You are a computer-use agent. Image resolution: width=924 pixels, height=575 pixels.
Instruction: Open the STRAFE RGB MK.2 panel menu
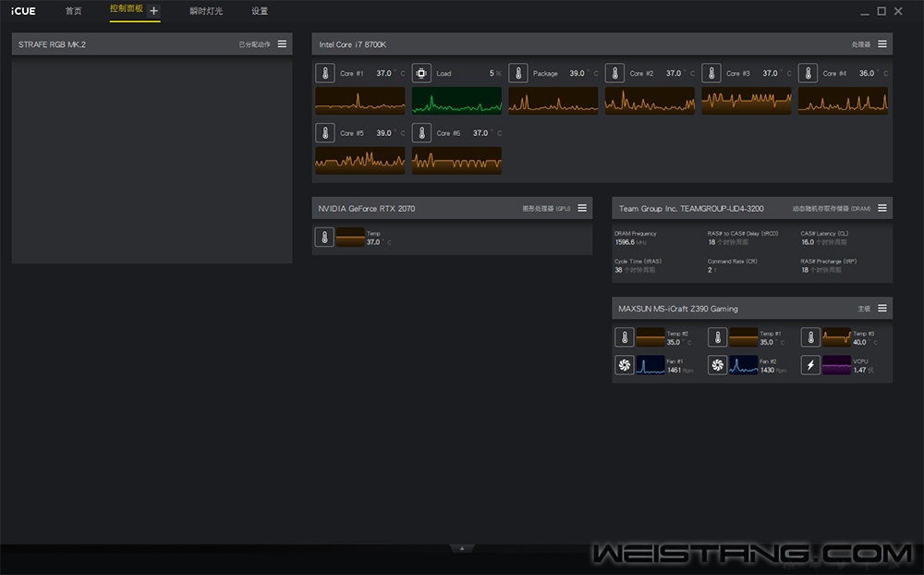click(282, 44)
